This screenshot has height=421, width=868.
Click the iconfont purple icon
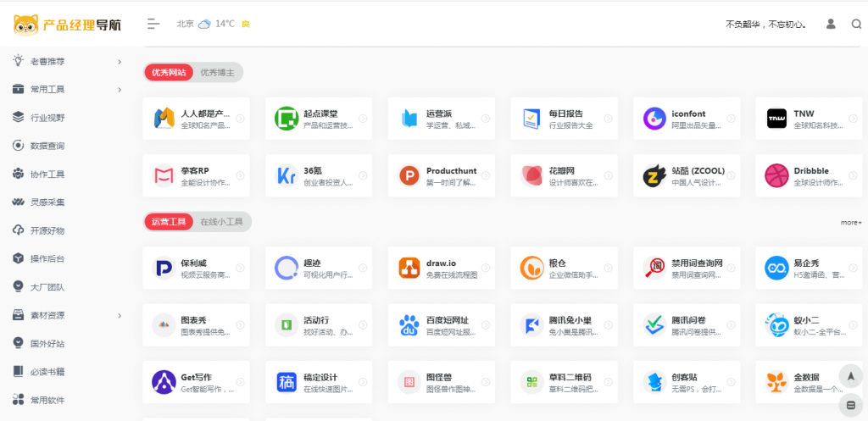point(654,119)
